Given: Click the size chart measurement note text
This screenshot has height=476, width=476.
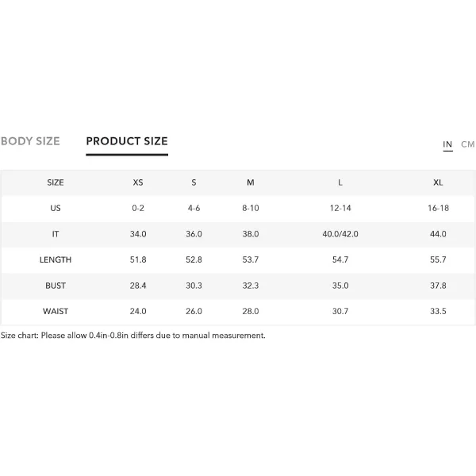Looking at the screenshot, I should click(133, 336).
